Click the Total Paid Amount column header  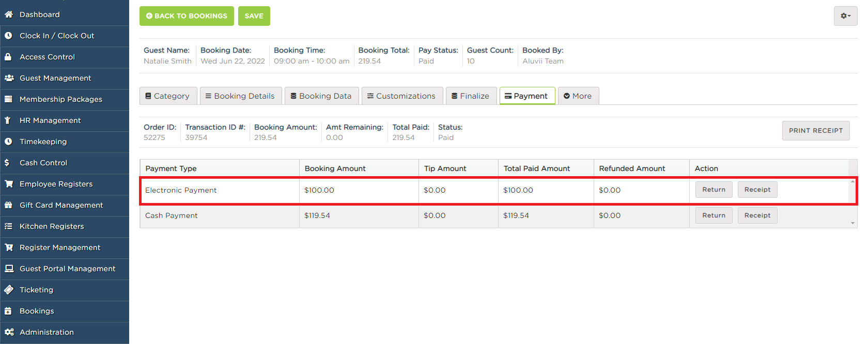[x=546, y=168]
